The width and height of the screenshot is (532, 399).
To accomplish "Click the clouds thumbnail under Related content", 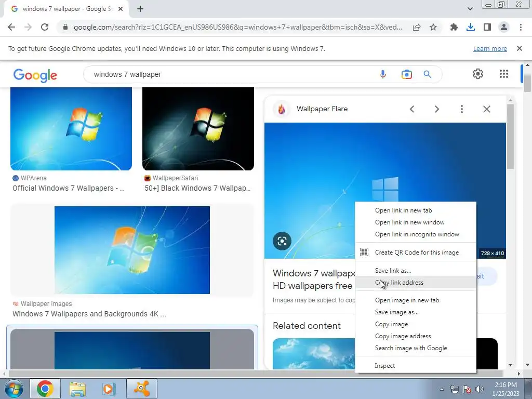I will (314, 353).
